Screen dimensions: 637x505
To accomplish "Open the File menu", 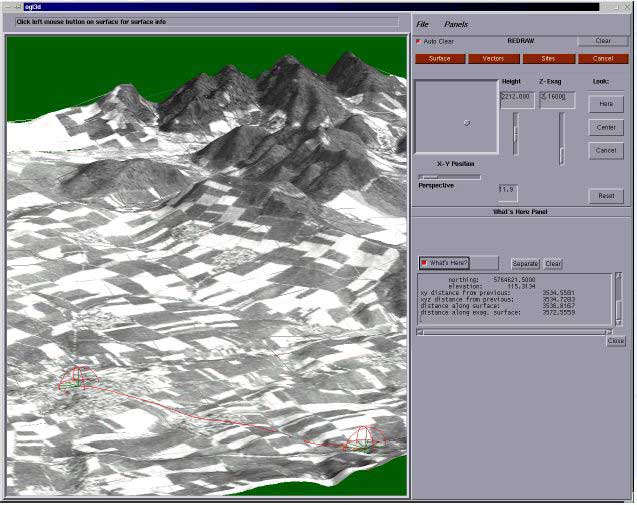I will pos(422,24).
